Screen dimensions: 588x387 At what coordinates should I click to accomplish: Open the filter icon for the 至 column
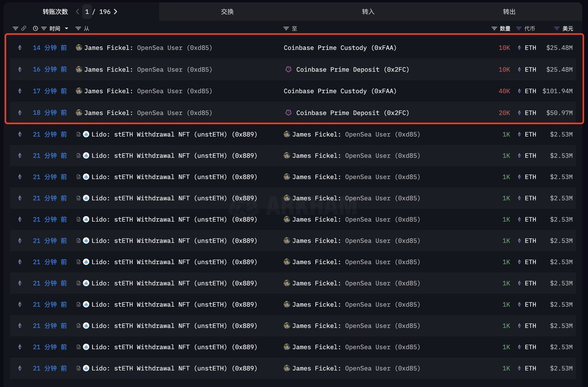(x=286, y=29)
